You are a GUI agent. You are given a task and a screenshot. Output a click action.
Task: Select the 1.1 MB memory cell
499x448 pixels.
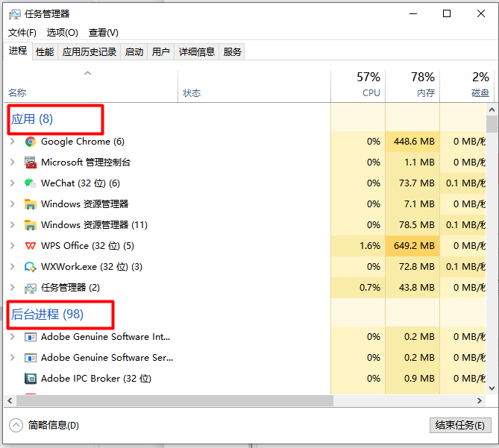tap(412, 163)
